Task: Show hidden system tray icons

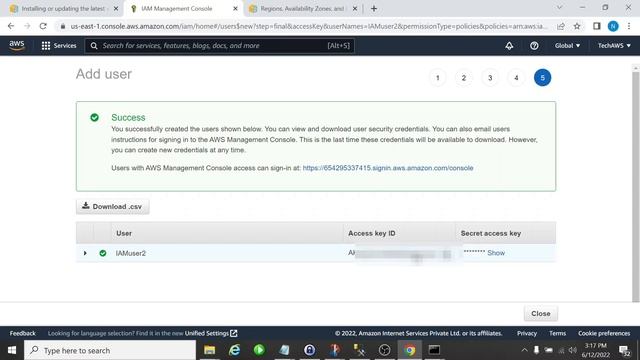Action: click(x=524, y=350)
